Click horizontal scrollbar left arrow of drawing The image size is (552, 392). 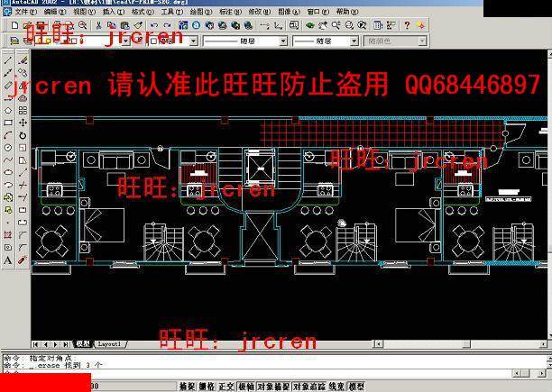click(x=379, y=344)
